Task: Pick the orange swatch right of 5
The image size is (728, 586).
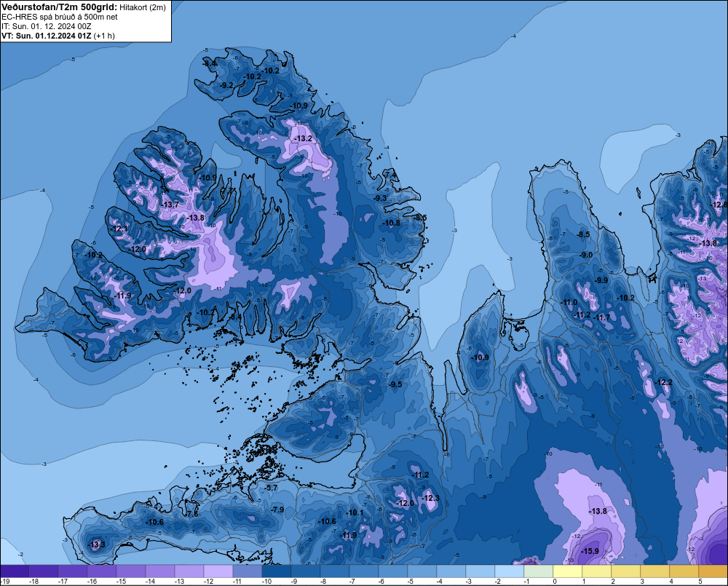Action: pyautogui.click(x=713, y=571)
